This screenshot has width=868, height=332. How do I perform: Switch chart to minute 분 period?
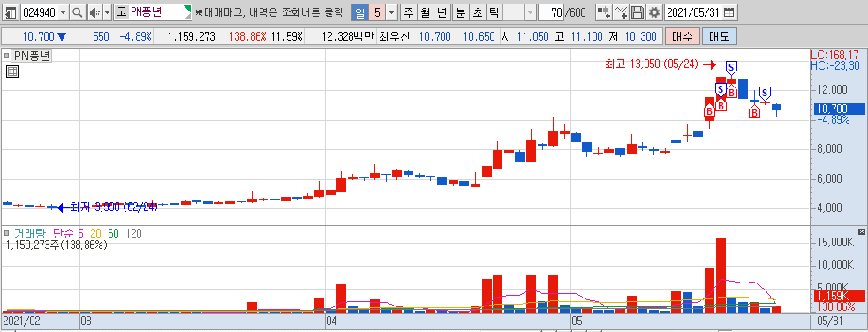click(460, 12)
